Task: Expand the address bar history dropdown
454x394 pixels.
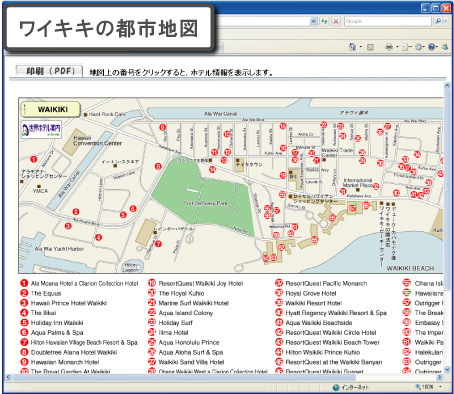Action: [313, 21]
